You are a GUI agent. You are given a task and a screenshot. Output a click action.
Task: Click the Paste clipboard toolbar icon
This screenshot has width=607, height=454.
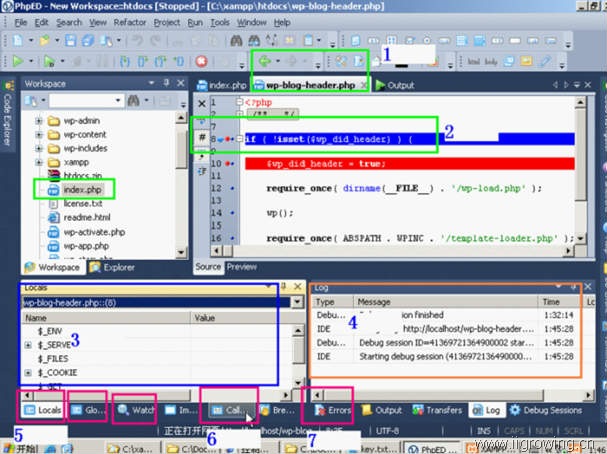tap(309, 40)
